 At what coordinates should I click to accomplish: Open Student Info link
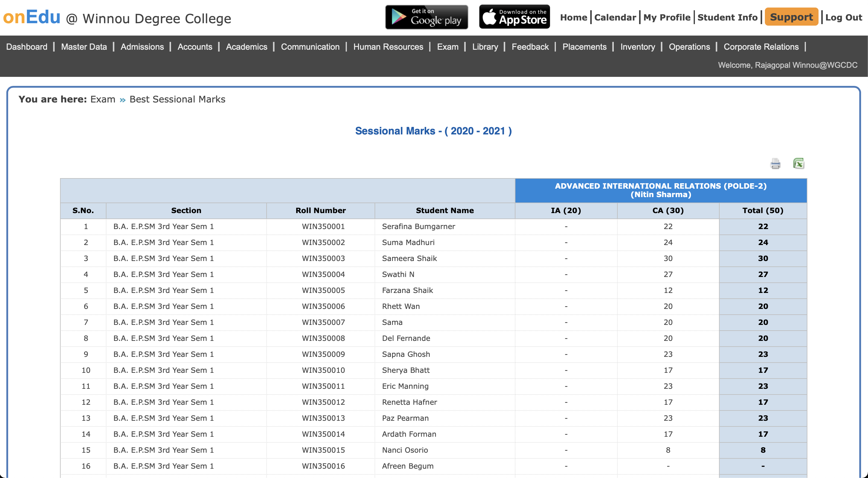coord(727,17)
